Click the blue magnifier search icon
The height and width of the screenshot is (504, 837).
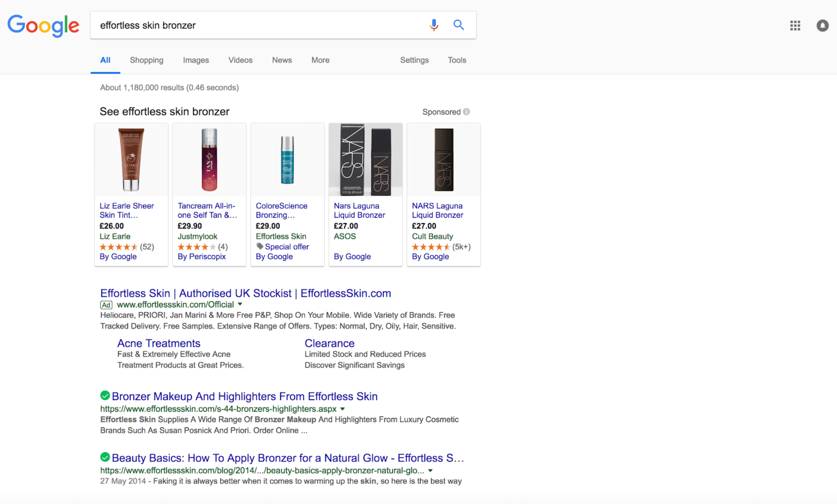coord(458,25)
